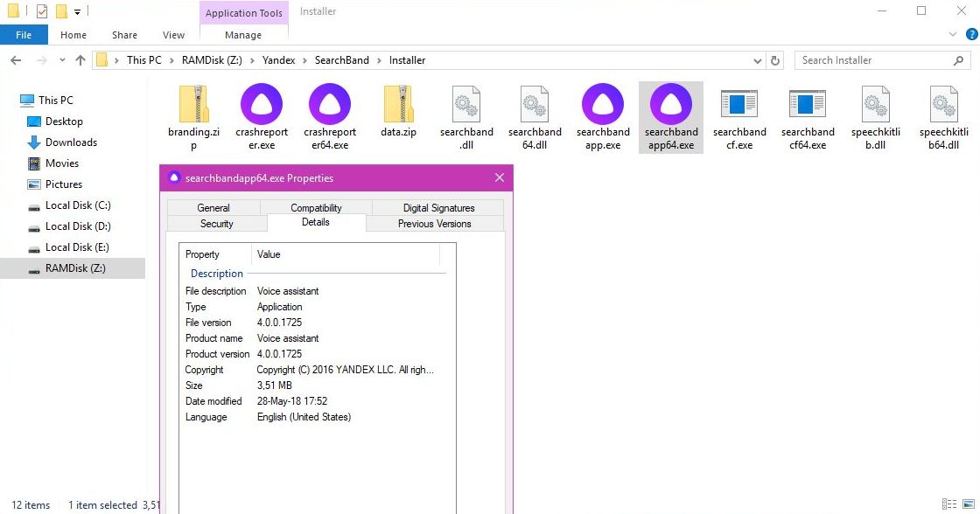Select the searchbandapp64.exe file icon
This screenshot has width=980, height=514.
[671, 104]
